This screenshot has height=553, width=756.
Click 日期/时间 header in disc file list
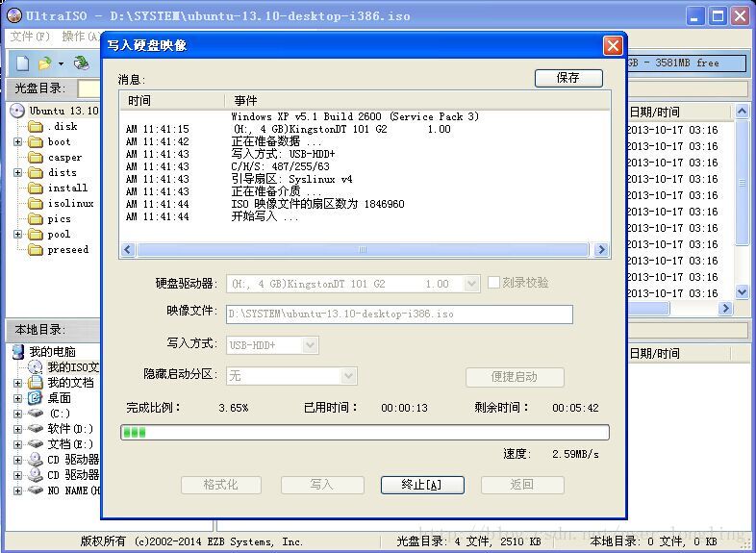(654, 113)
